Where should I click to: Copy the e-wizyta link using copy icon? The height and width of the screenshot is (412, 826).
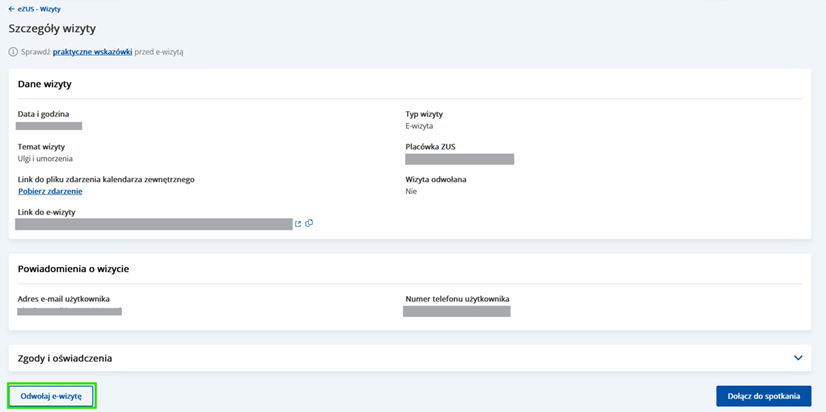point(309,223)
